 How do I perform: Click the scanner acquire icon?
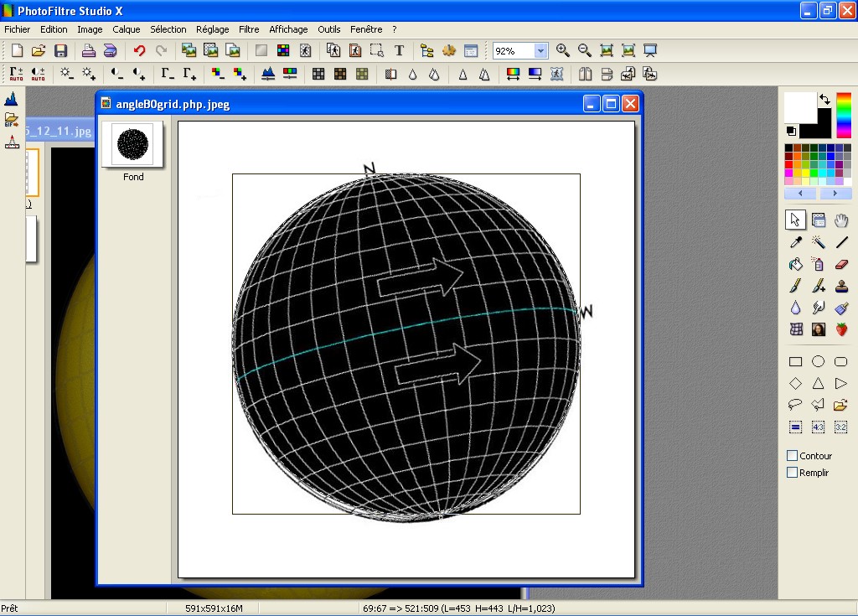point(111,51)
